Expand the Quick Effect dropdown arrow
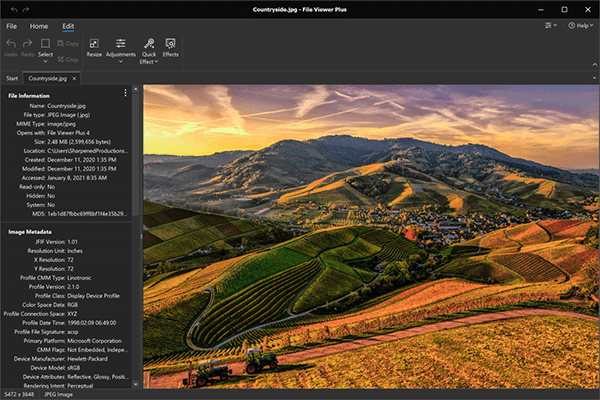Screen dimensions: 600x400 point(157,62)
